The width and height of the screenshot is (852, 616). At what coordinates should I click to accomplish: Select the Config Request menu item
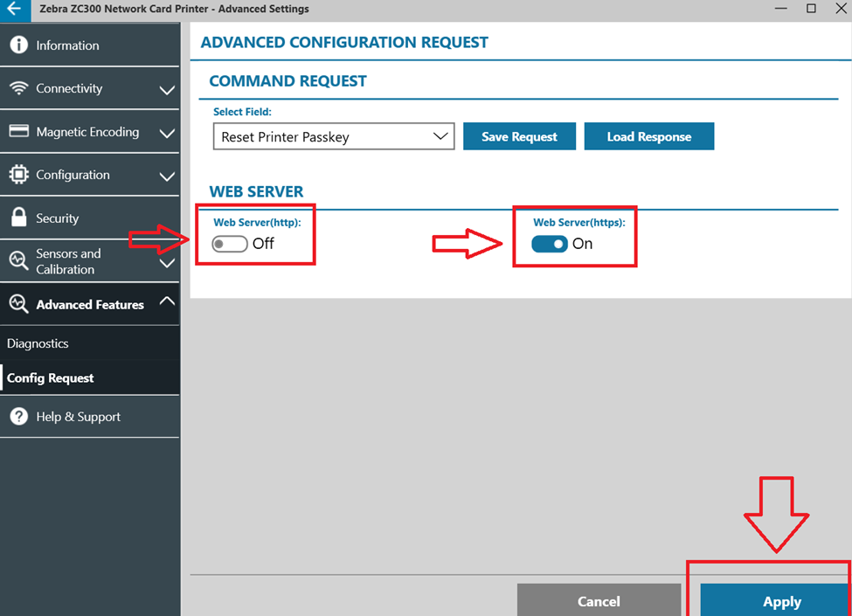point(51,378)
